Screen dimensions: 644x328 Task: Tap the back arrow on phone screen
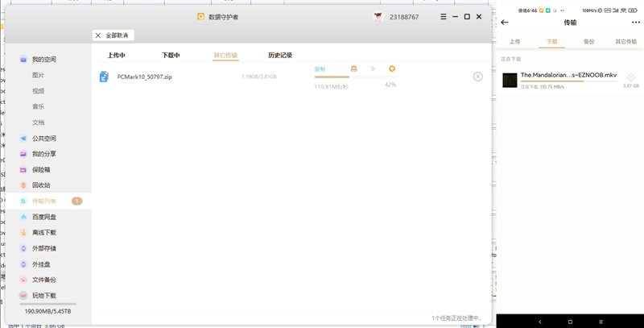click(x=505, y=23)
